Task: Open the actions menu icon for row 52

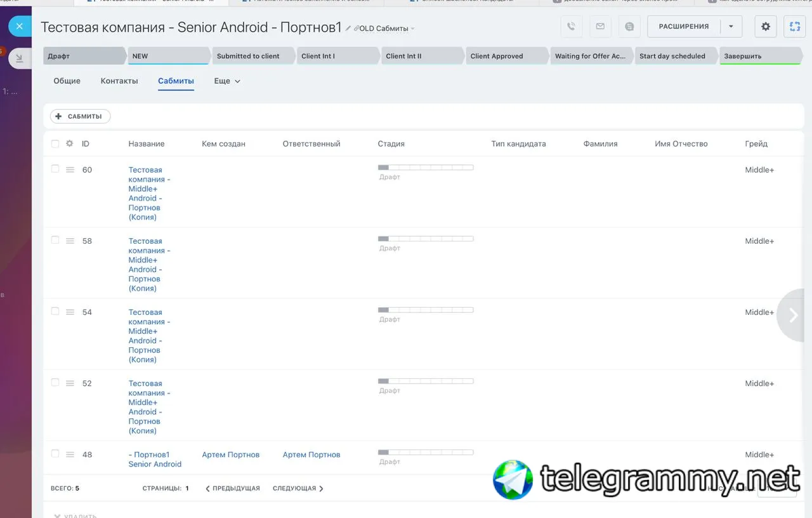Action: point(70,383)
